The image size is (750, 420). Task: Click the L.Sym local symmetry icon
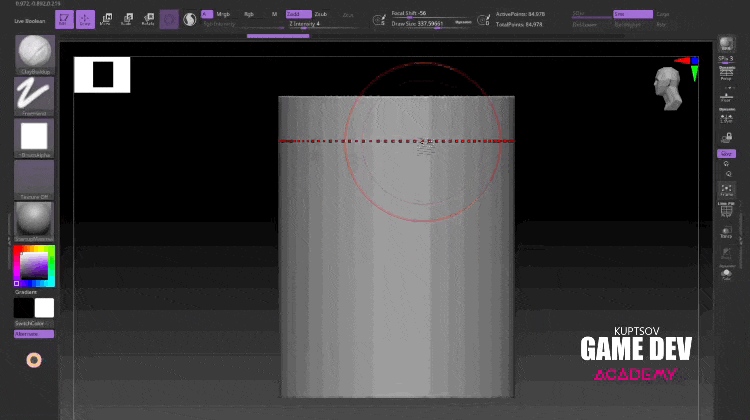click(727, 118)
